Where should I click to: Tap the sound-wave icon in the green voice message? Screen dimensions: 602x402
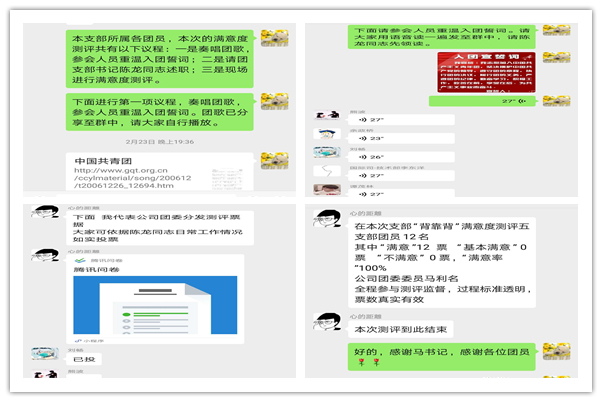(522, 101)
